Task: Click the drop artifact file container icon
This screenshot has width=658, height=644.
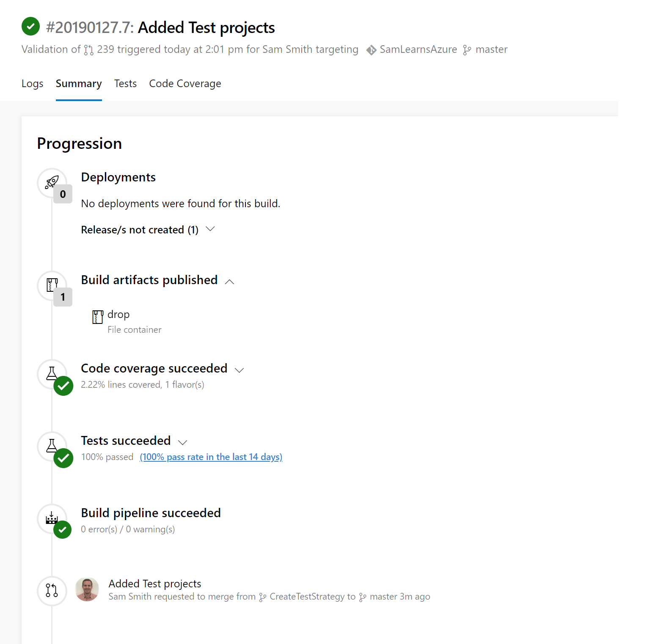Action: [x=98, y=316]
